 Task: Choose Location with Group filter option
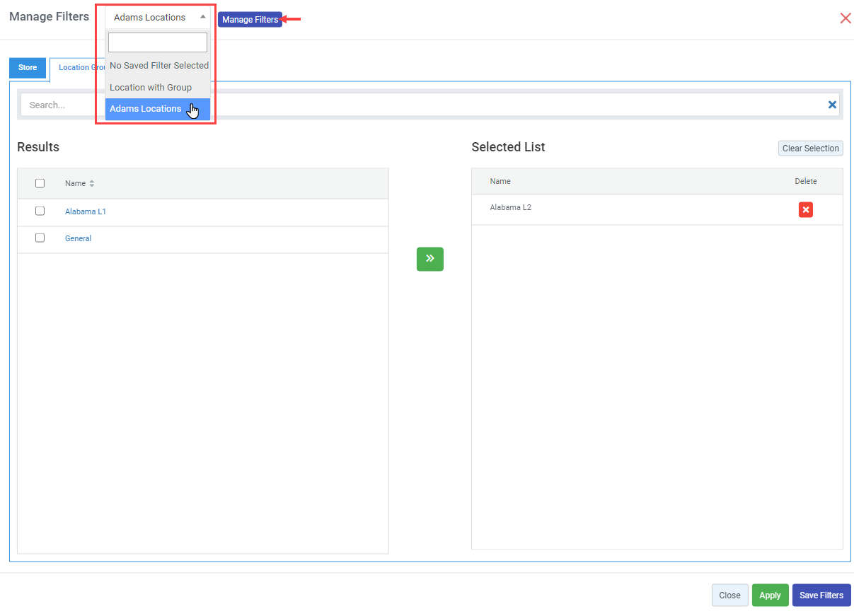(158, 88)
